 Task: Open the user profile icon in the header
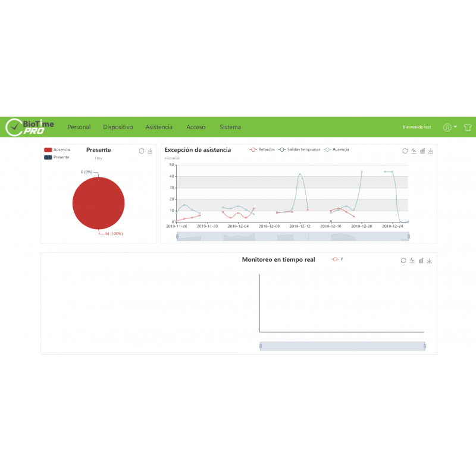pyautogui.click(x=447, y=128)
